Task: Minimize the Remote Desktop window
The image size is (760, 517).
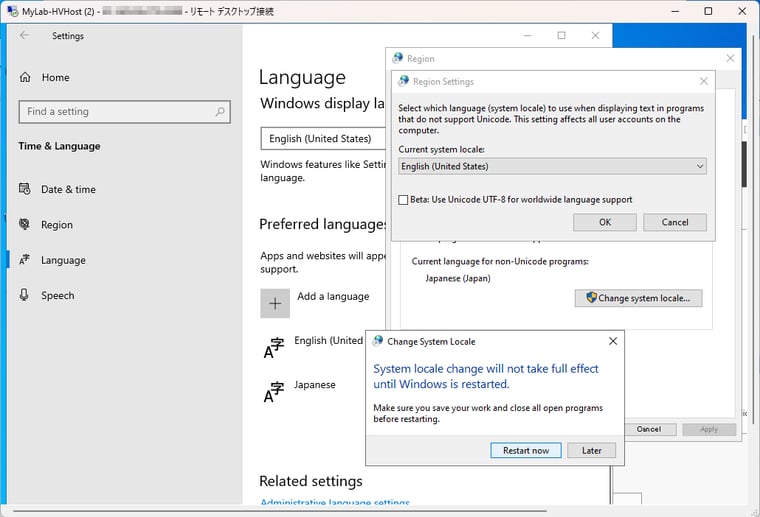Action: 675,11
